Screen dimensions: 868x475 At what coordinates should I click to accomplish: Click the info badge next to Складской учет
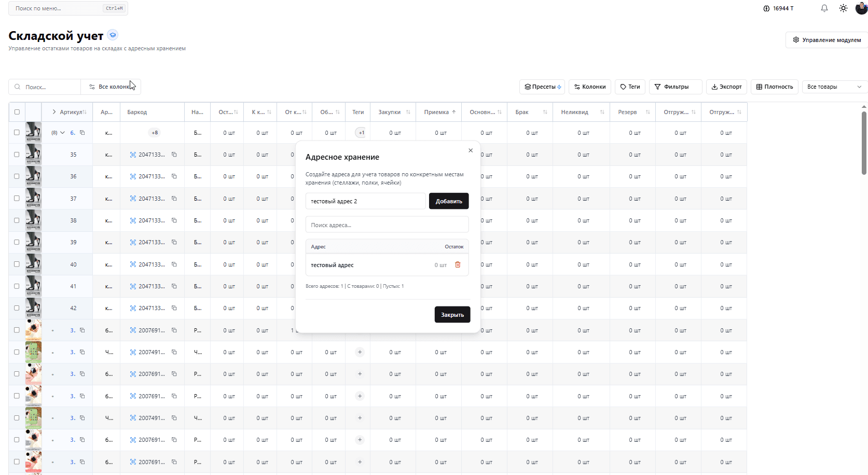(113, 35)
